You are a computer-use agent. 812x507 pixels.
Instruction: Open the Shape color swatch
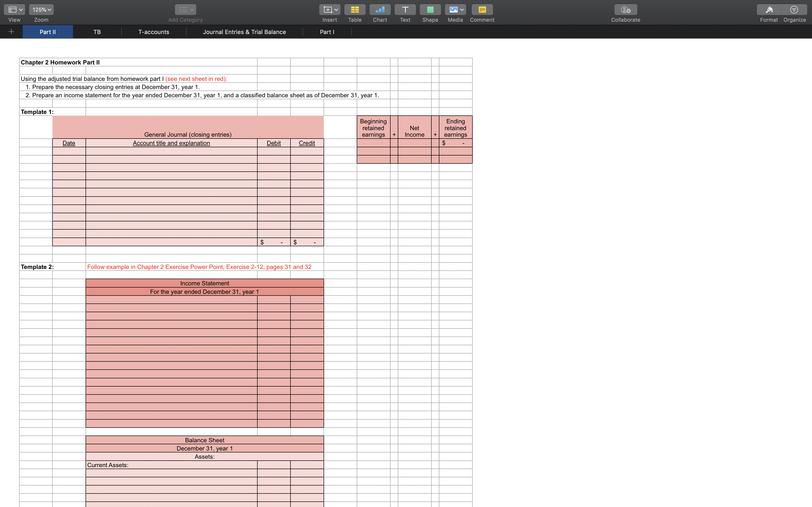coord(430,10)
